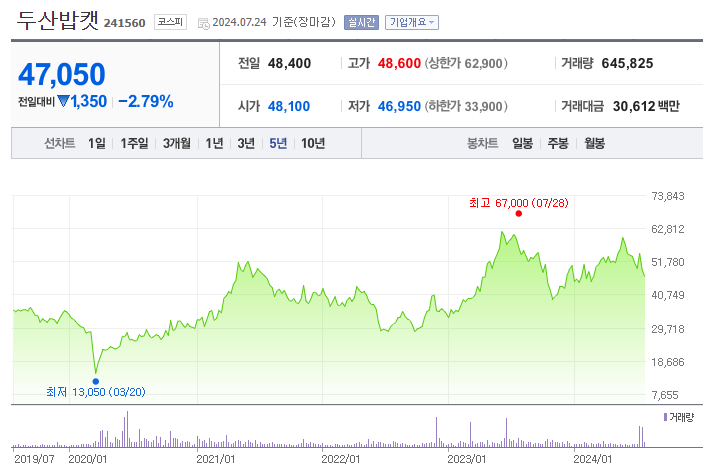This screenshot has width=703, height=473.
Task: Click the 7,655 y-axis label
Action: pyautogui.click(x=665, y=395)
